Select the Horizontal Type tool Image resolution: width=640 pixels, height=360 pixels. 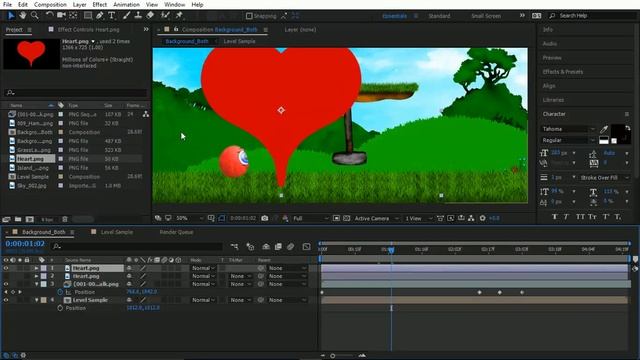tap(111, 16)
